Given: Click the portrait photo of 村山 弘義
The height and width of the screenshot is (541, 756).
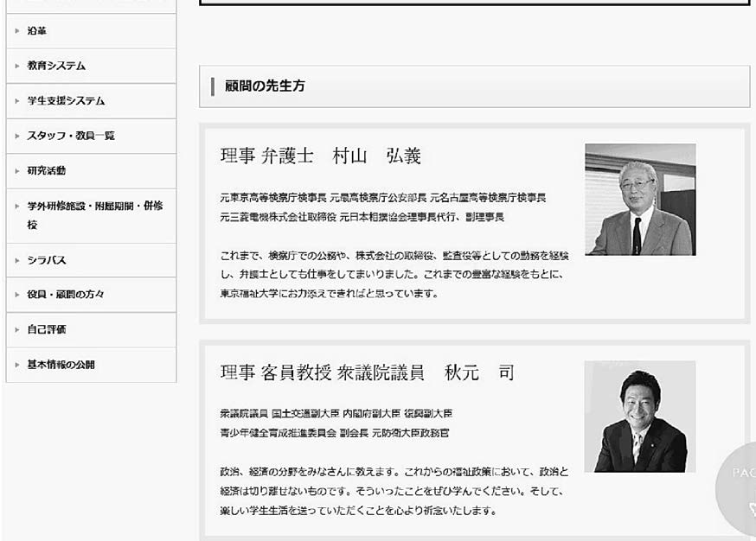Looking at the screenshot, I should click(639, 200).
